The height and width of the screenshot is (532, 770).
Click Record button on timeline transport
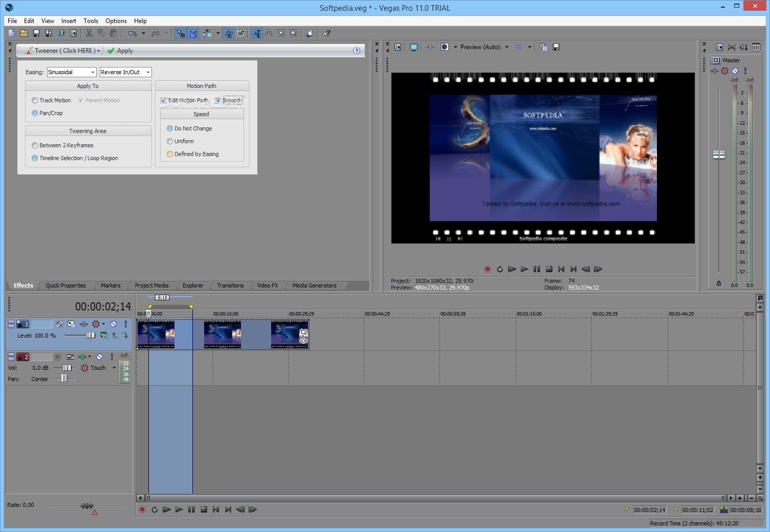pos(142,509)
